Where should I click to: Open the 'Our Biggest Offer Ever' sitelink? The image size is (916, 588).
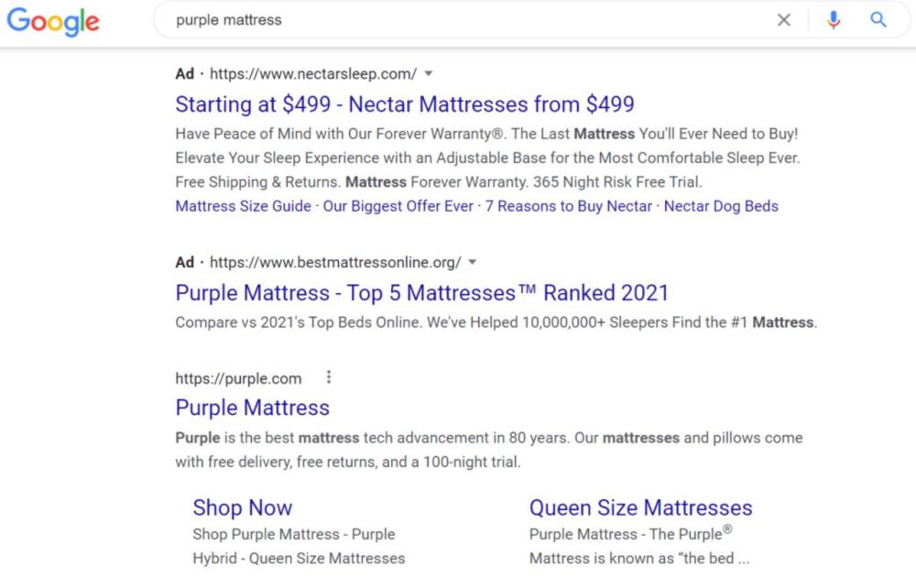click(398, 206)
